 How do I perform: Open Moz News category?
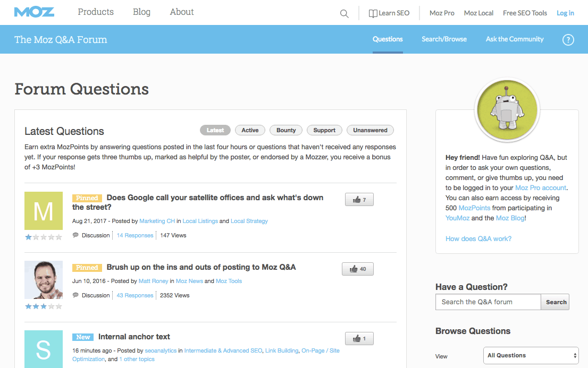(189, 281)
